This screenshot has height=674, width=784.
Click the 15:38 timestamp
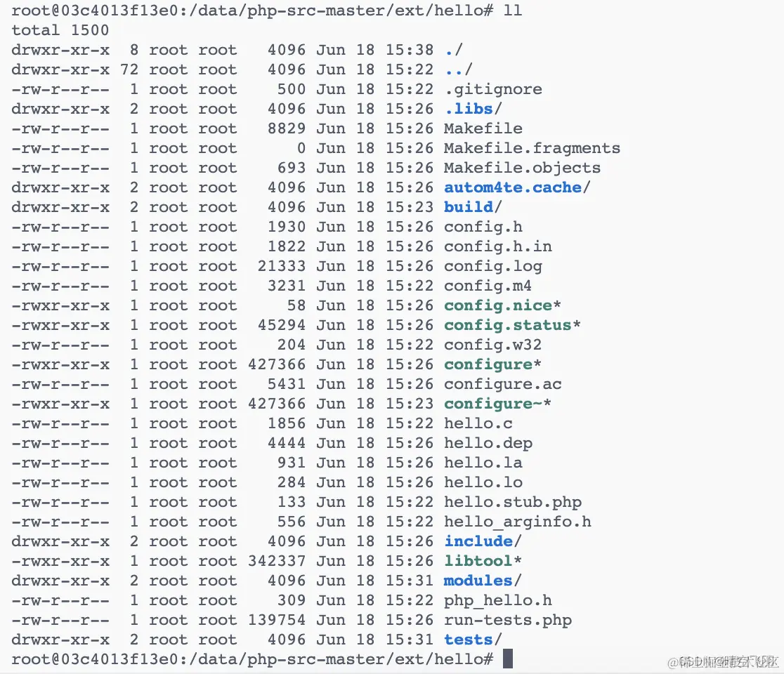[x=410, y=50]
